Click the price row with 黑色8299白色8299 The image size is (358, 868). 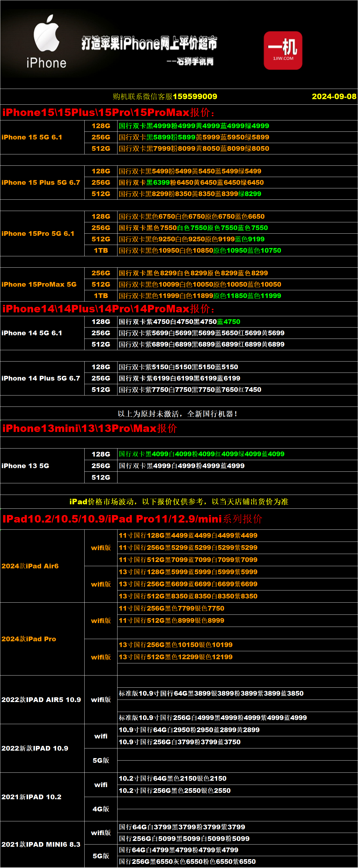pos(237,273)
